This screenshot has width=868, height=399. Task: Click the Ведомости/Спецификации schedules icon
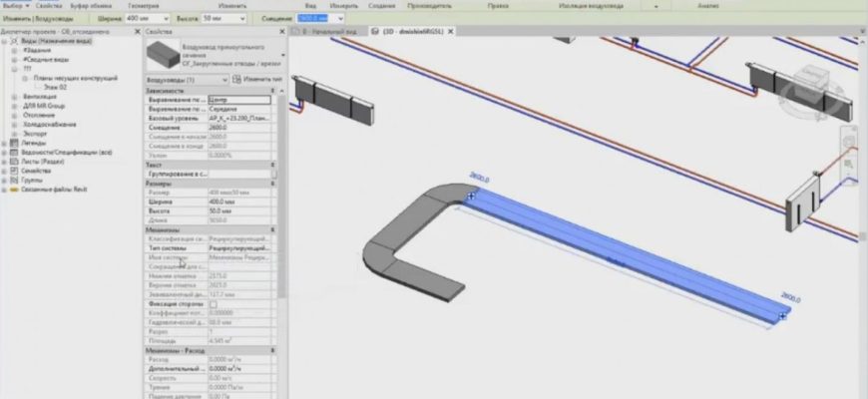coord(14,151)
